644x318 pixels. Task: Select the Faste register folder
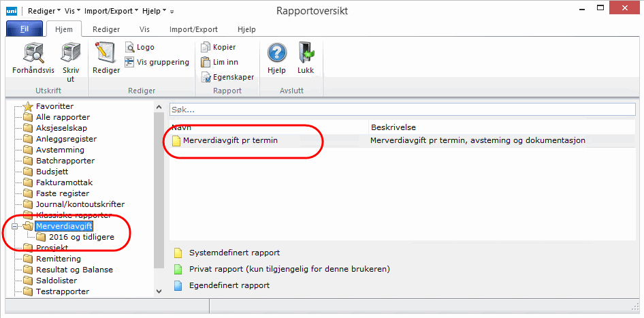coord(56,193)
